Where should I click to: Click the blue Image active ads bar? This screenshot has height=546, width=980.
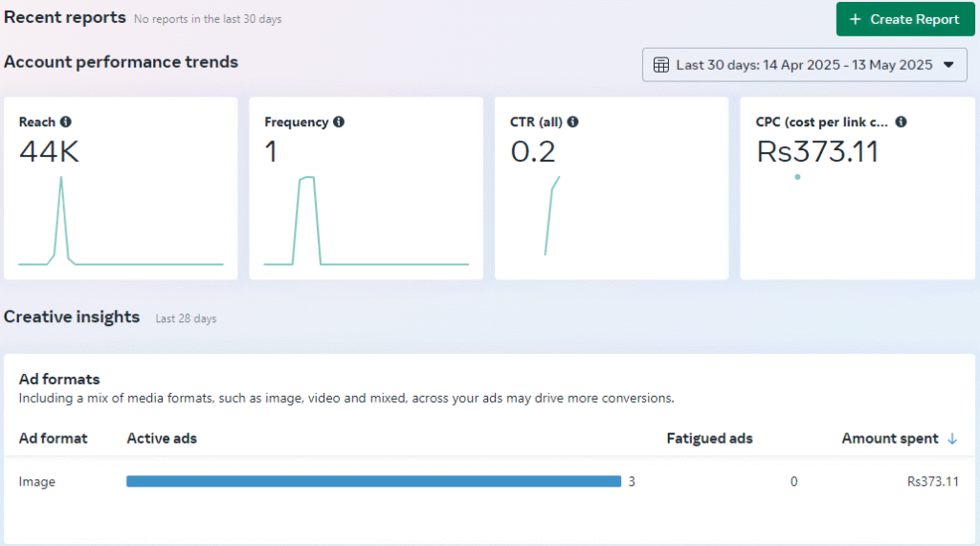pos(374,481)
